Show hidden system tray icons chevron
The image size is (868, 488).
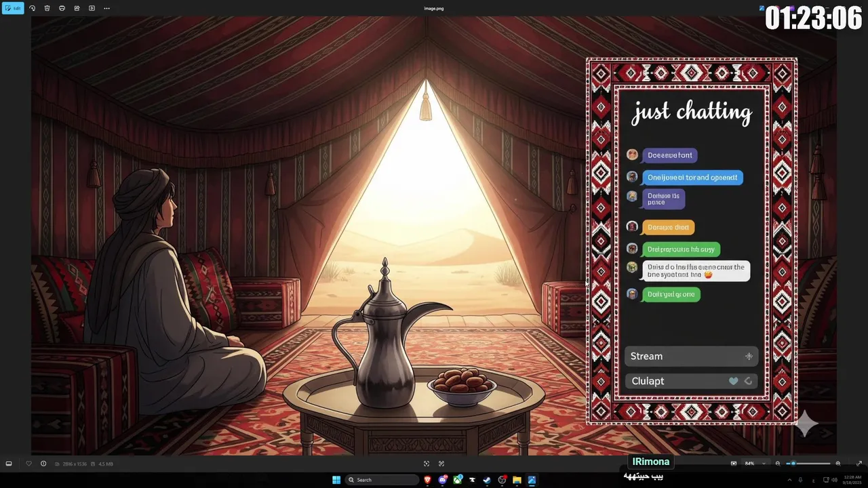point(789,480)
